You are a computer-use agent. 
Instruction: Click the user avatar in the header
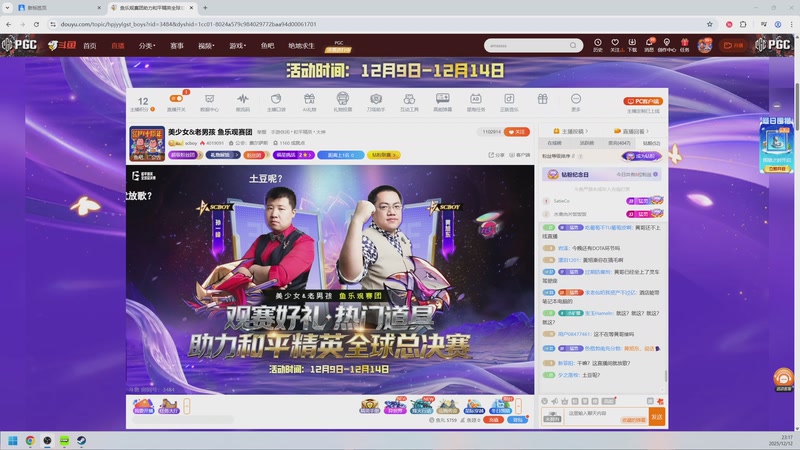point(705,45)
